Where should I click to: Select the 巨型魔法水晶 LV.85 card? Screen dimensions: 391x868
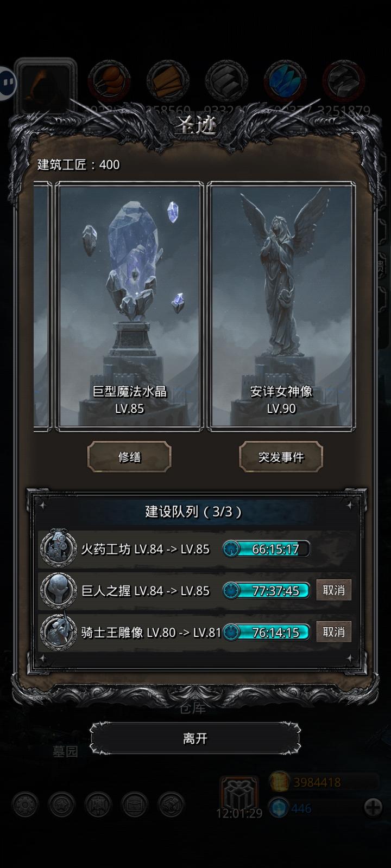(129, 307)
